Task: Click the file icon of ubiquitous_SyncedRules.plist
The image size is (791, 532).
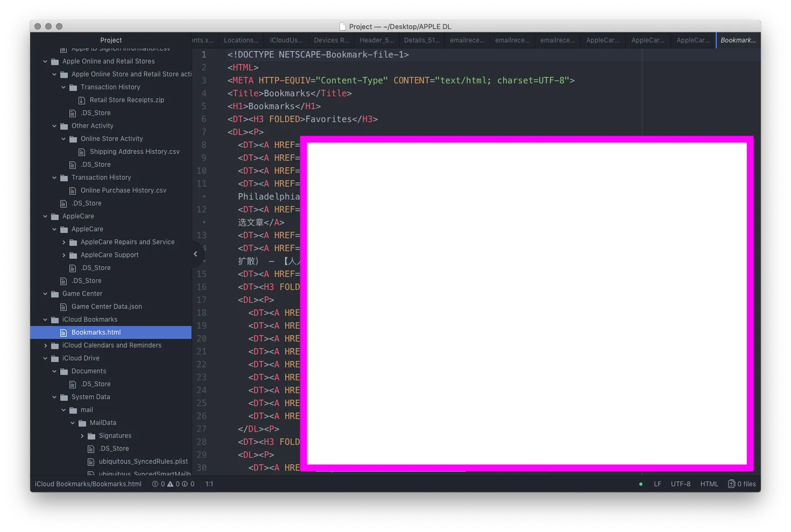Action: tap(91, 462)
